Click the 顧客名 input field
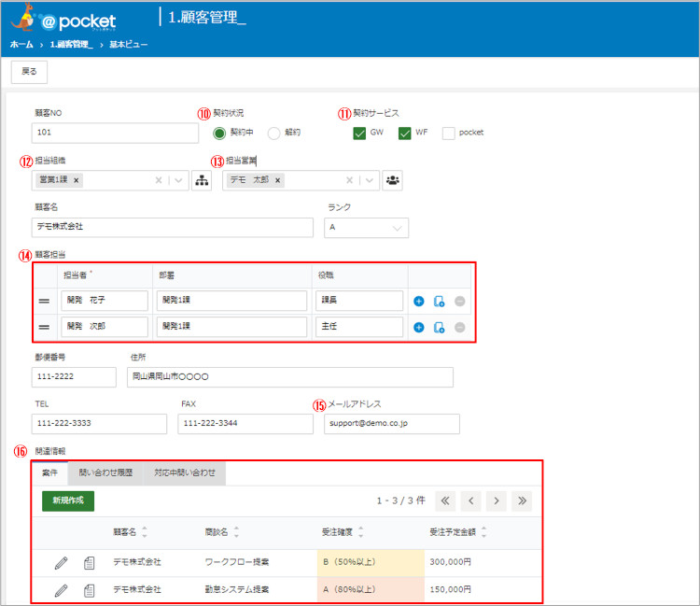700x606 pixels. click(173, 227)
